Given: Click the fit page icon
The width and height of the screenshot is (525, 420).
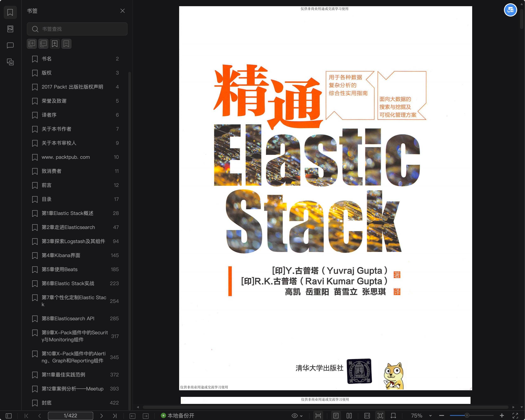Looking at the screenshot, I should coord(380,416).
